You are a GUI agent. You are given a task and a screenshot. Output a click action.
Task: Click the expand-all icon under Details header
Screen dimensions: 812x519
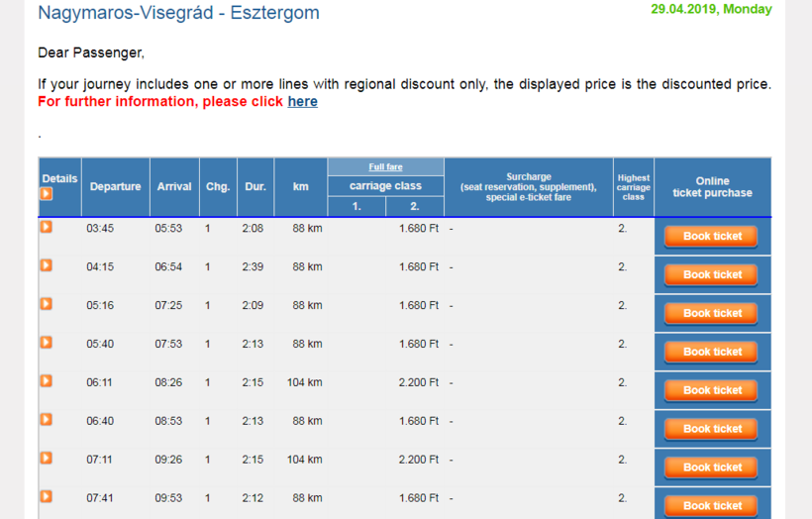click(46, 194)
